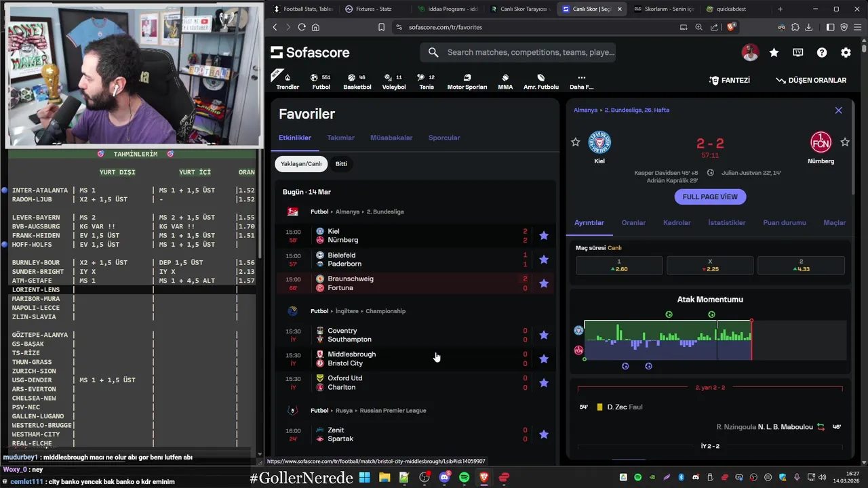Image resolution: width=868 pixels, height=488 pixels.
Task: Click the draw odds 2.25
Action: pyautogui.click(x=710, y=265)
